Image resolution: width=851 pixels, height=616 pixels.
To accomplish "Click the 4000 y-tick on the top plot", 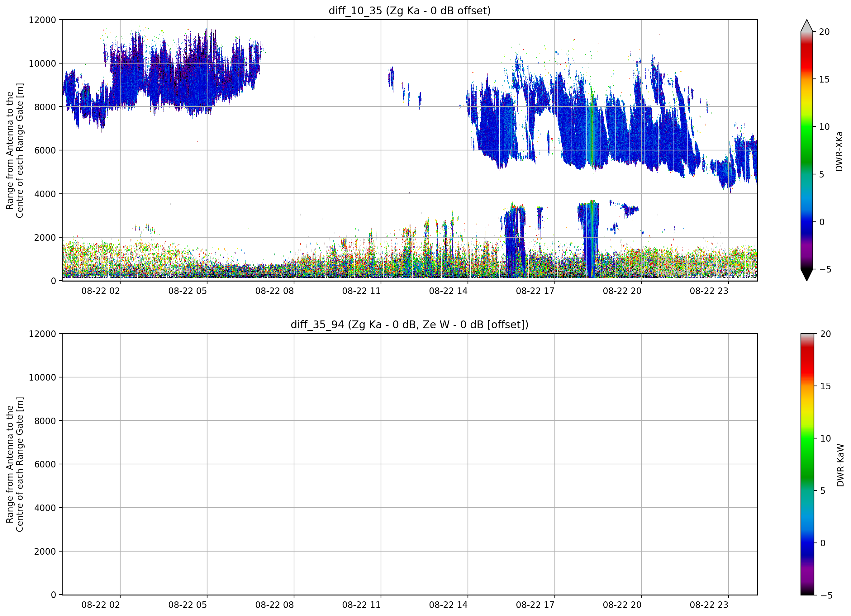I will (45, 194).
